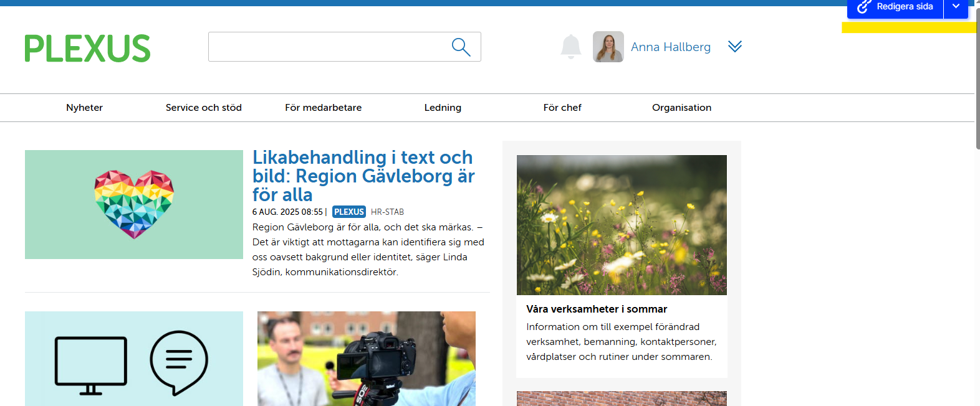Screen dimensions: 980x406
Task: Open the notifications bell
Action: (x=571, y=47)
